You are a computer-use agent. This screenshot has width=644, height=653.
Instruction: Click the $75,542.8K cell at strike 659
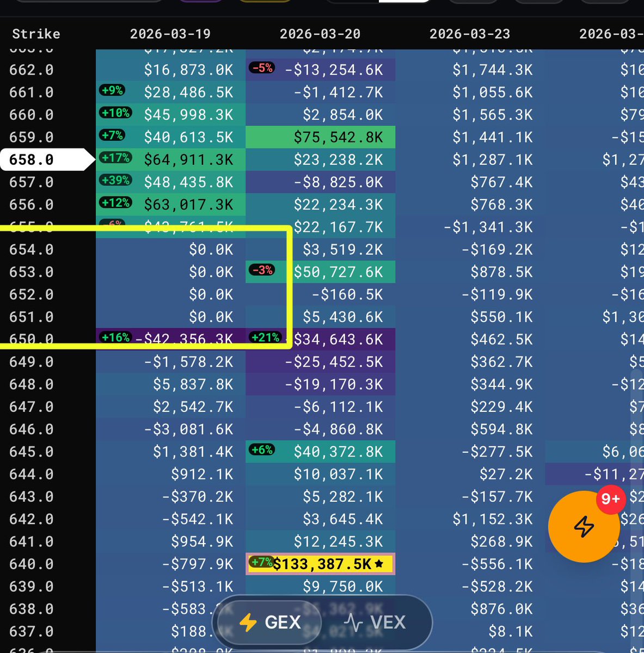click(x=321, y=137)
